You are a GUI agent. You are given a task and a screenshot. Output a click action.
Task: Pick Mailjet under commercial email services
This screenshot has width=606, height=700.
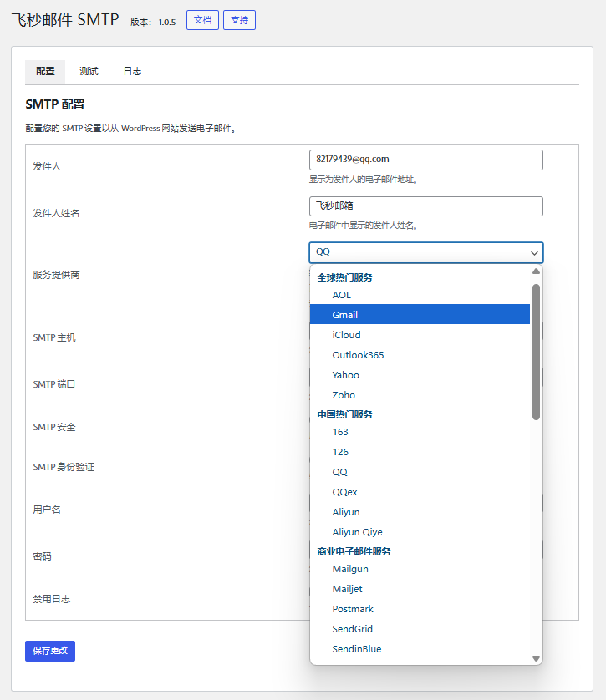click(420, 589)
